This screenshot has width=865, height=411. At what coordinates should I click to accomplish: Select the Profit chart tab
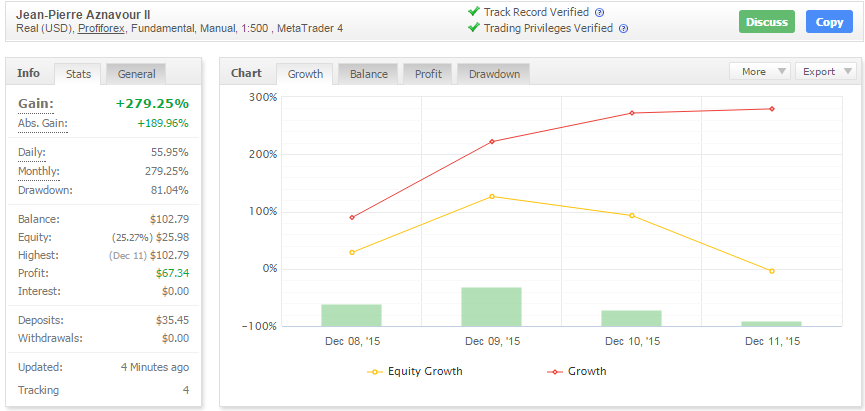pyautogui.click(x=428, y=74)
